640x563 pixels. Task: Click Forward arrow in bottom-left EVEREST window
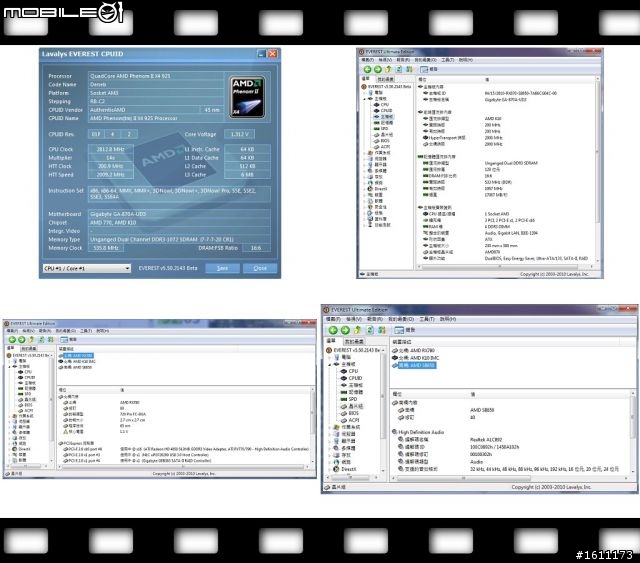coord(22,340)
